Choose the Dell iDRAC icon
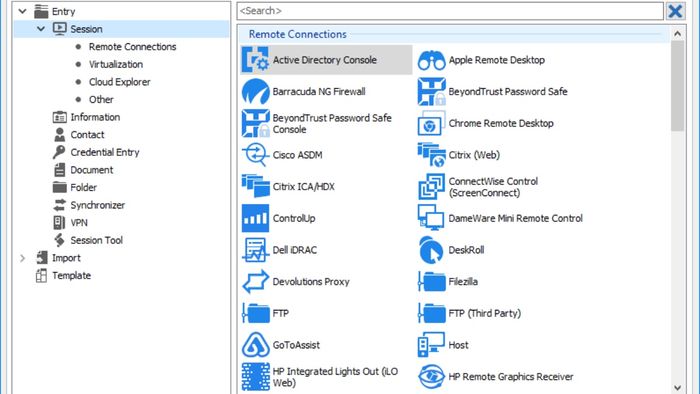The width and height of the screenshot is (700, 394). 255,250
